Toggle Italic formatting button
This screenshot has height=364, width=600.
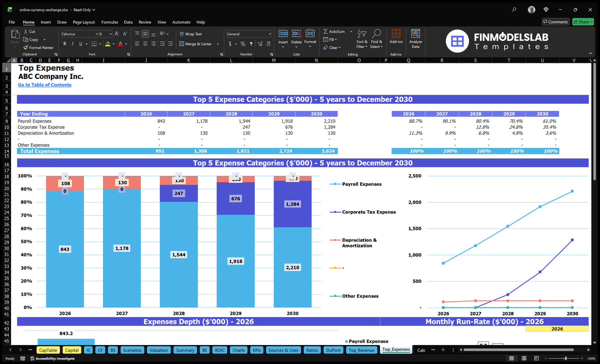tap(72, 44)
